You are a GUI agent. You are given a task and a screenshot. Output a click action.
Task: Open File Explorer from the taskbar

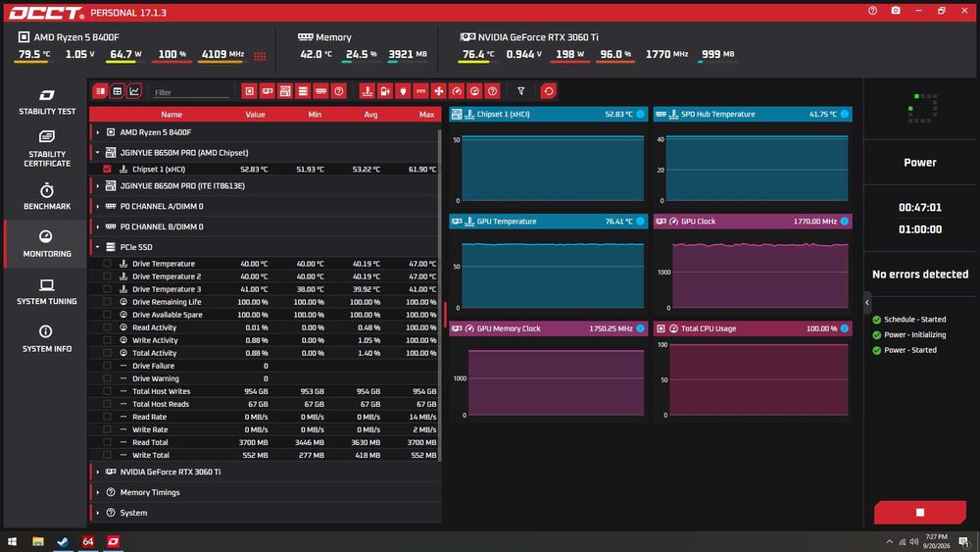pos(38,541)
